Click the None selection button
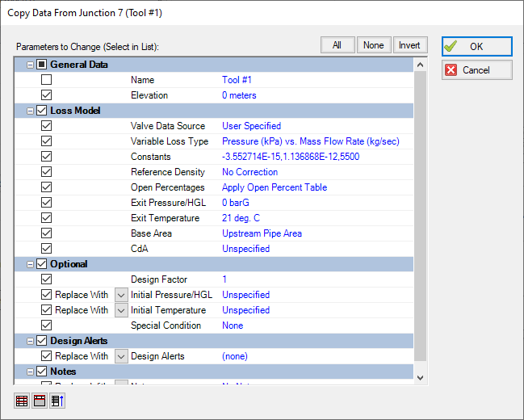Image resolution: width=524 pixels, height=420 pixels. click(x=373, y=45)
